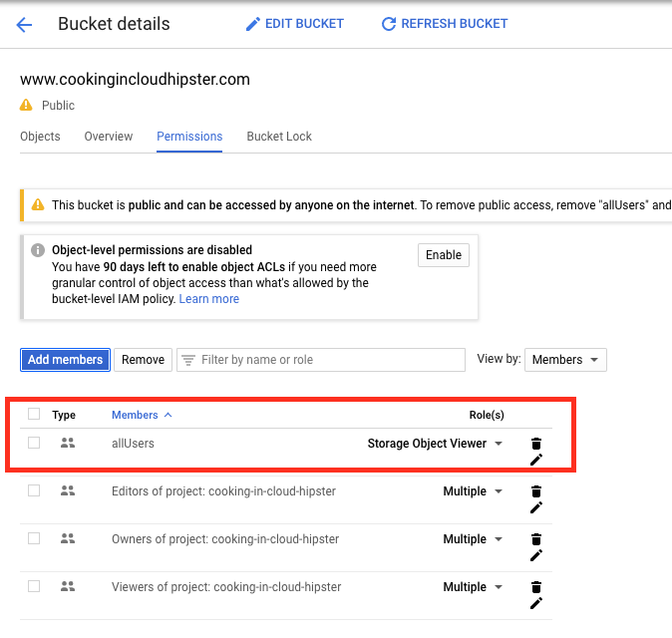
Task: Click Enable for object-level permissions
Action: pyautogui.click(x=444, y=255)
